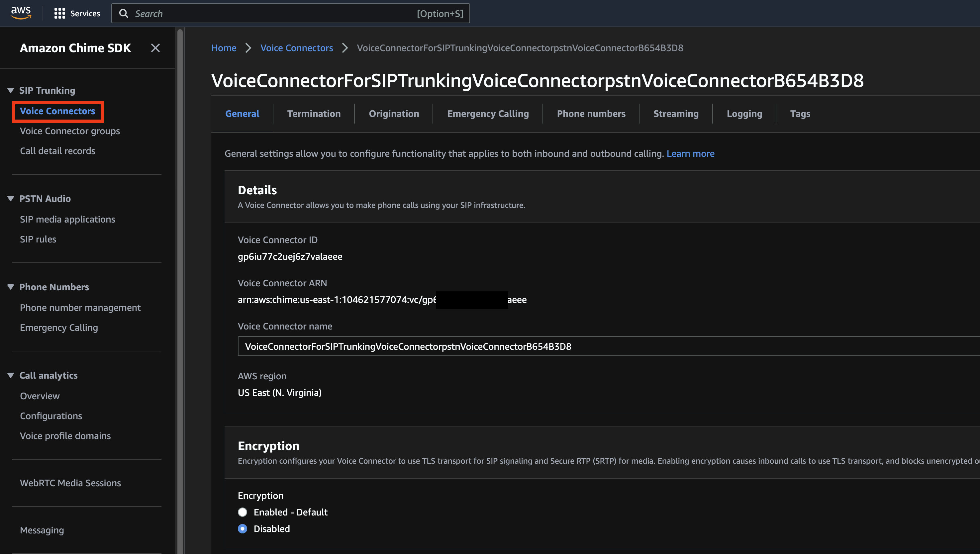Collapse the SIP Trunking section
The width and height of the screenshot is (980, 554).
(x=11, y=90)
